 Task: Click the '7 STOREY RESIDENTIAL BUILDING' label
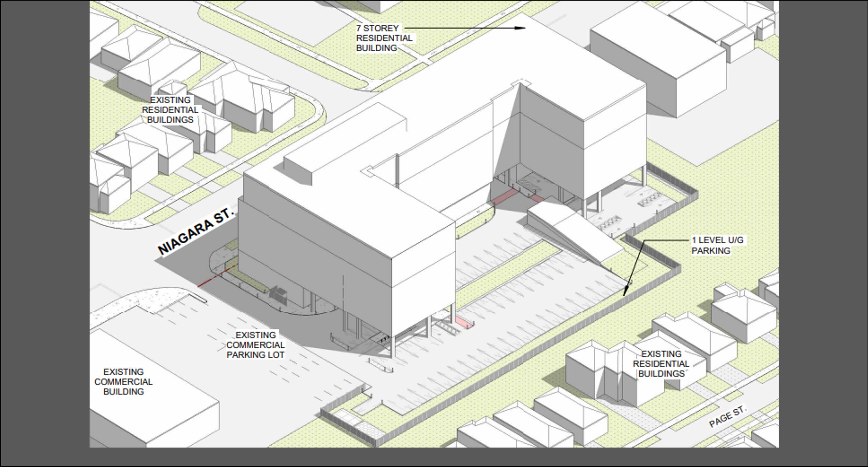click(384, 38)
